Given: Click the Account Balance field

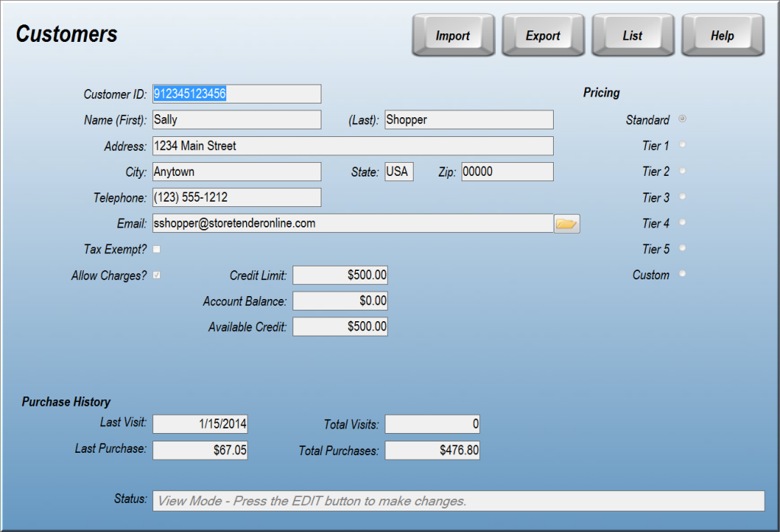Looking at the screenshot, I should [x=340, y=301].
